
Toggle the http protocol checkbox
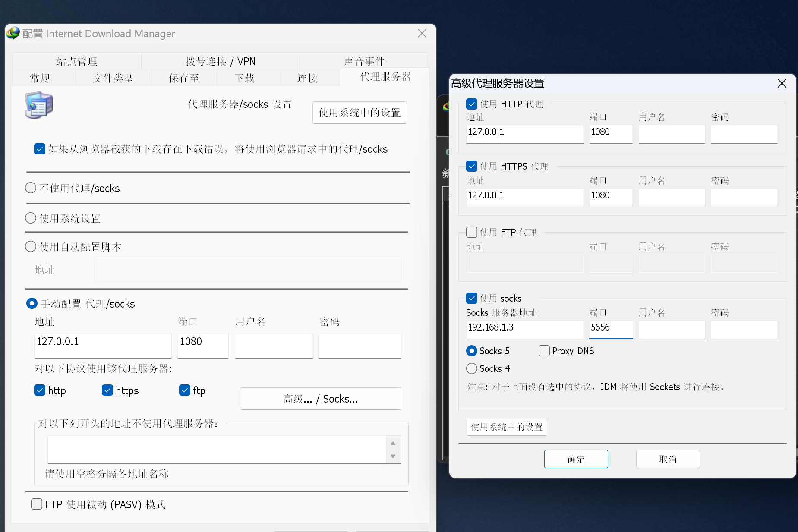(40, 390)
